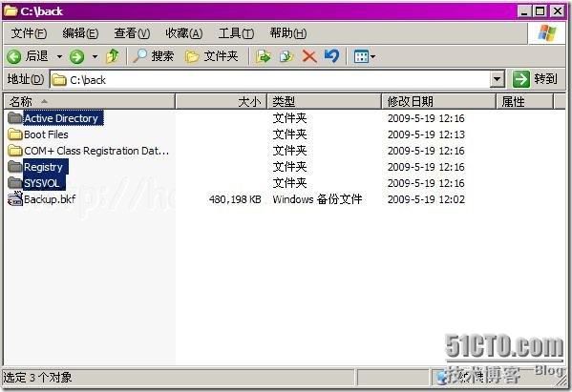Image resolution: width=572 pixels, height=392 pixels.
Task: Select the SYSVOL folder icon
Action: coord(15,182)
